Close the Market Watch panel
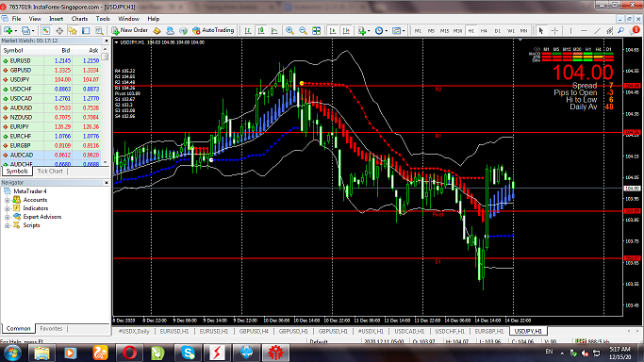644x362 pixels. point(106,41)
